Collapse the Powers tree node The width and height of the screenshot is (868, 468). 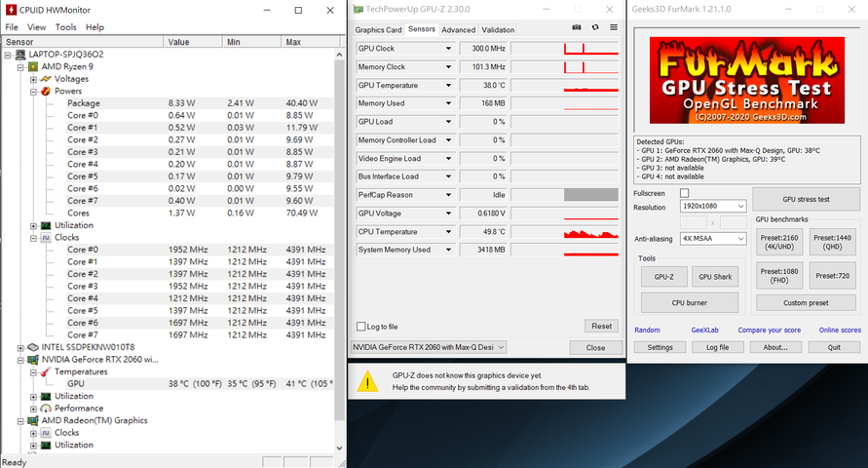pyautogui.click(x=33, y=92)
